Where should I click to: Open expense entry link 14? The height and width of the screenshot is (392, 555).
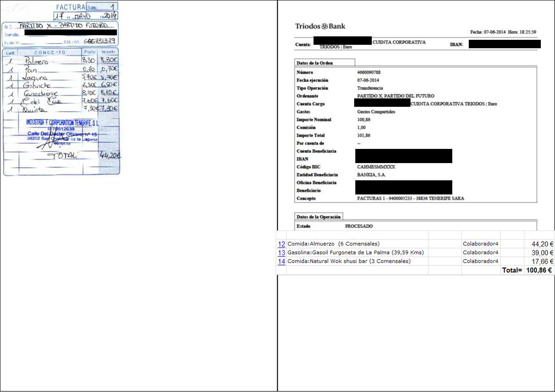click(281, 261)
